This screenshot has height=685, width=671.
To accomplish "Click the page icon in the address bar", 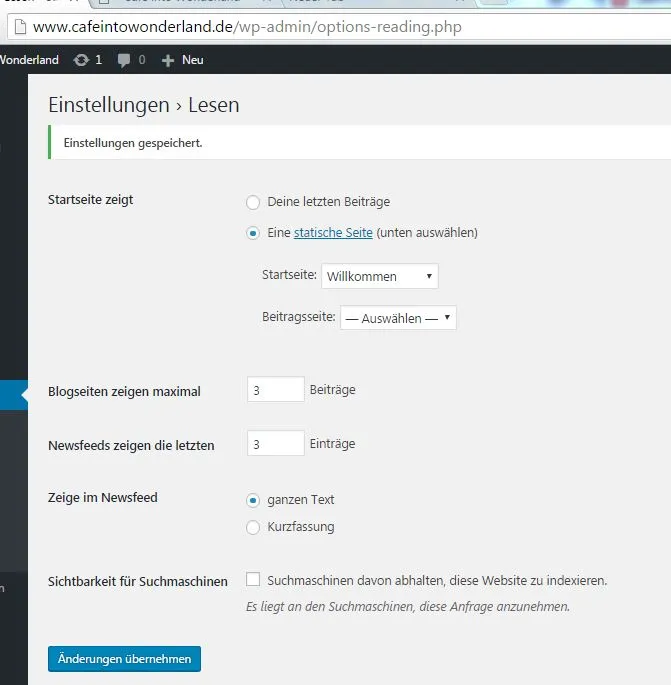I will tap(20, 27).
